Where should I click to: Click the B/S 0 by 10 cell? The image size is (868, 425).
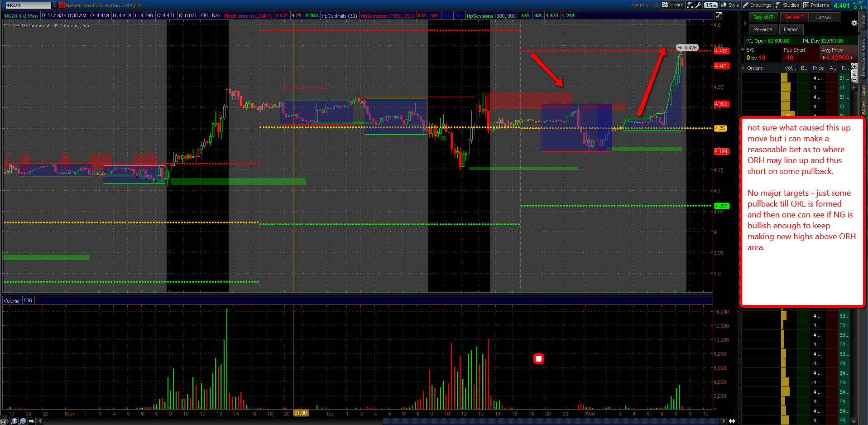click(762, 54)
